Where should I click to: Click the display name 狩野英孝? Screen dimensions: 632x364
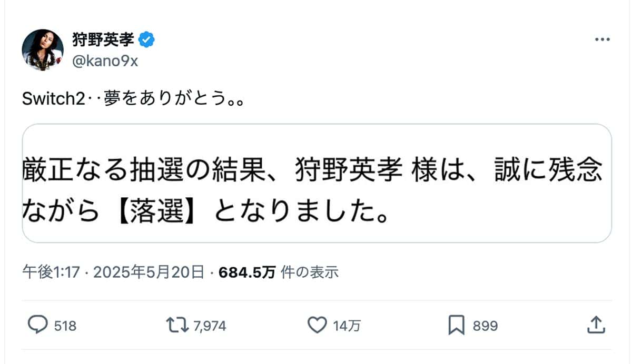point(103,39)
